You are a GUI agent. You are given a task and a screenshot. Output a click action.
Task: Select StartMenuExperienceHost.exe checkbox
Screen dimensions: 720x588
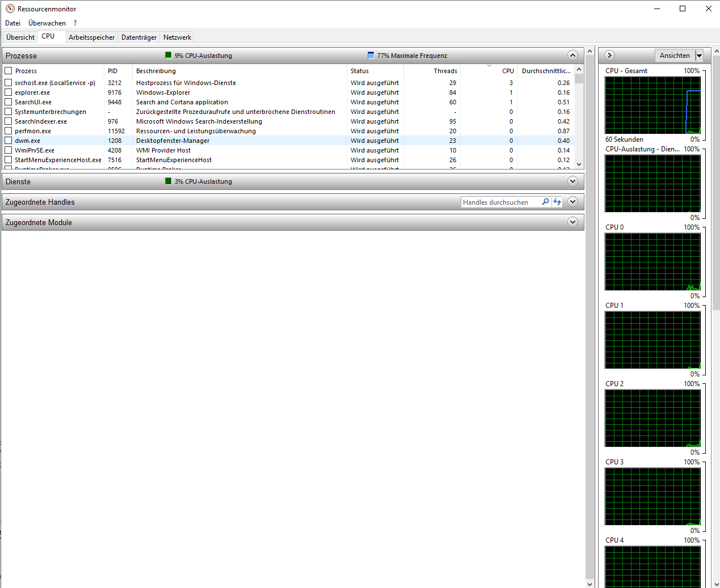(x=9, y=160)
